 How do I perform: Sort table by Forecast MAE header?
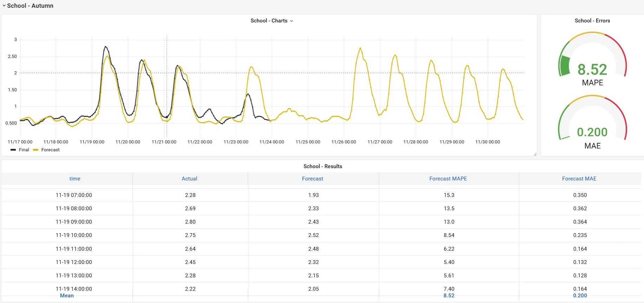pyautogui.click(x=579, y=179)
